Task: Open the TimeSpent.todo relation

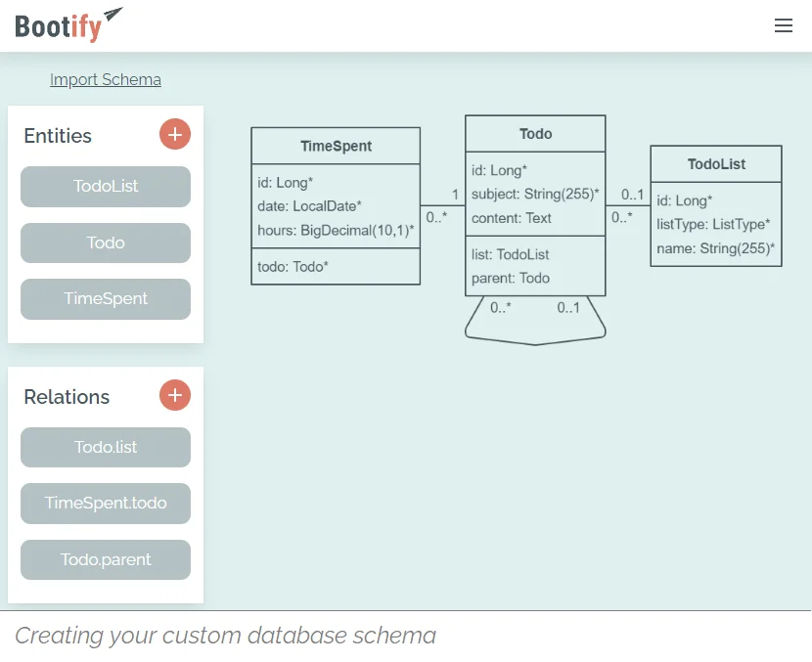Action: click(106, 503)
